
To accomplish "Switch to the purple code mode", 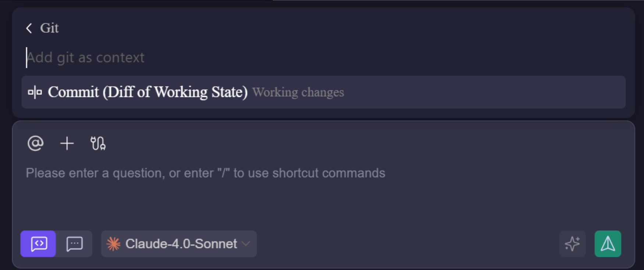I will pos(38,244).
